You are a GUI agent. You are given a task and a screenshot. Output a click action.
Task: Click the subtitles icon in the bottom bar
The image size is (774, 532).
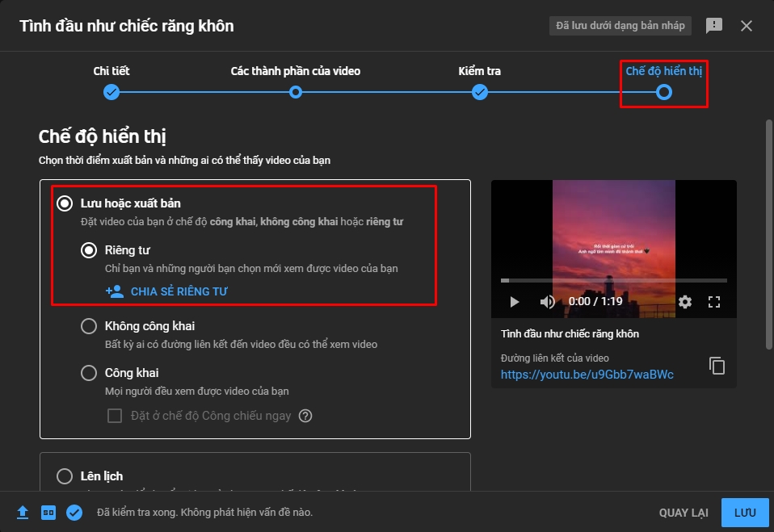click(x=48, y=513)
